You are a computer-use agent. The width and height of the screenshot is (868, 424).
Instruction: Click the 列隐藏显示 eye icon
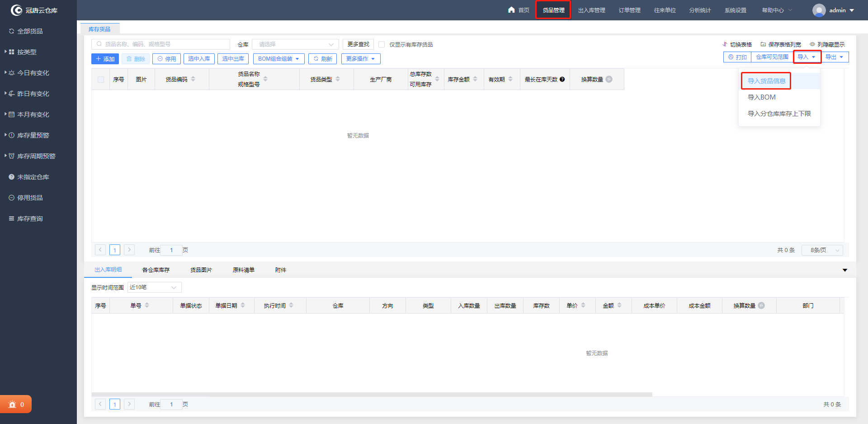[x=812, y=44]
